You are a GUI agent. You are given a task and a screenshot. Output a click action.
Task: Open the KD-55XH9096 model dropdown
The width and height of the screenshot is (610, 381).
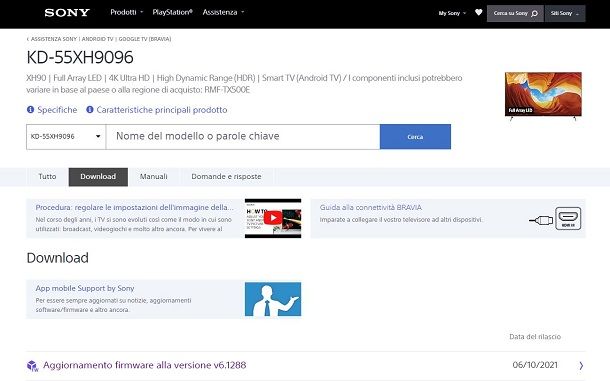(66, 137)
